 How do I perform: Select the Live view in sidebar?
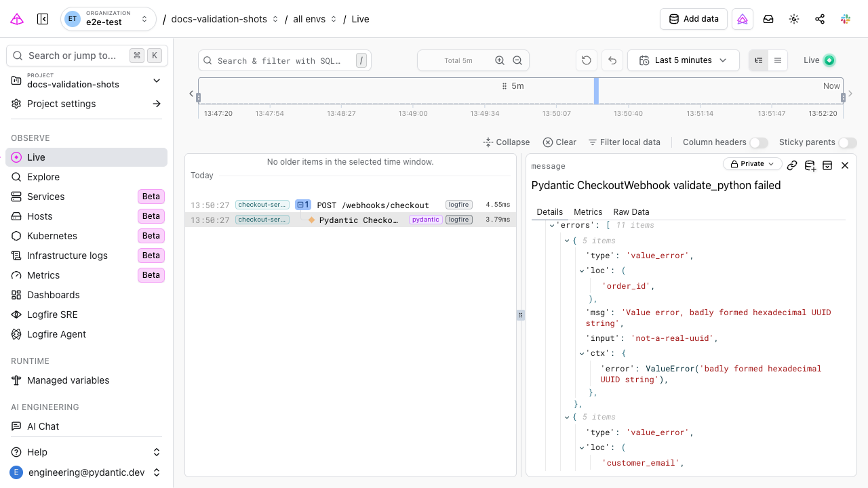point(87,157)
